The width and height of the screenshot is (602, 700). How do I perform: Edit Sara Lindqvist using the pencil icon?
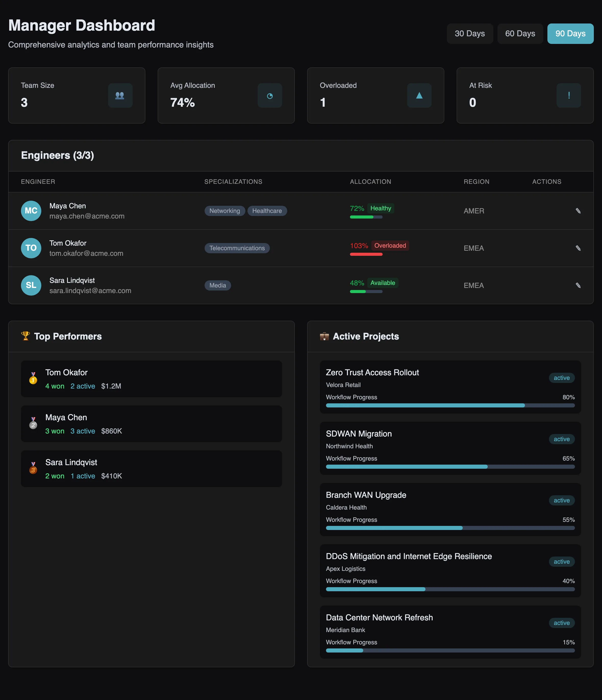pos(578,285)
